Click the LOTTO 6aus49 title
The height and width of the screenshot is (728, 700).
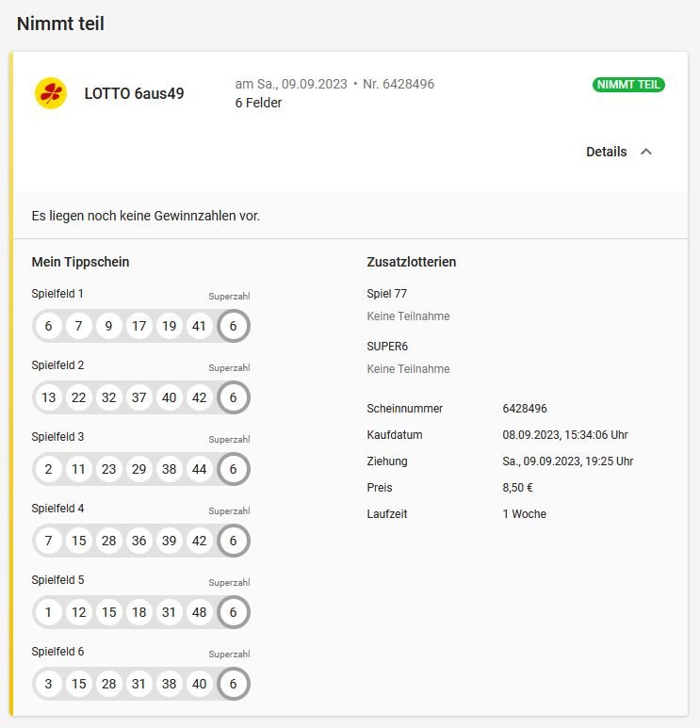pos(134,93)
